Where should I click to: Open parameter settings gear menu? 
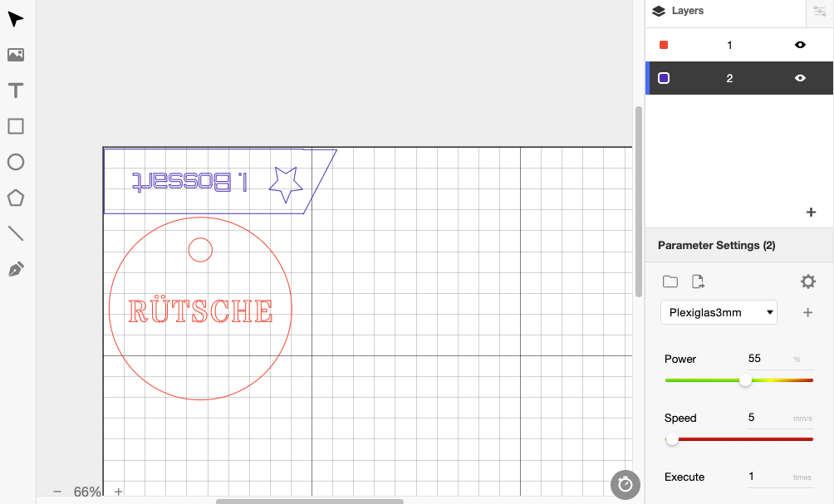pos(807,281)
